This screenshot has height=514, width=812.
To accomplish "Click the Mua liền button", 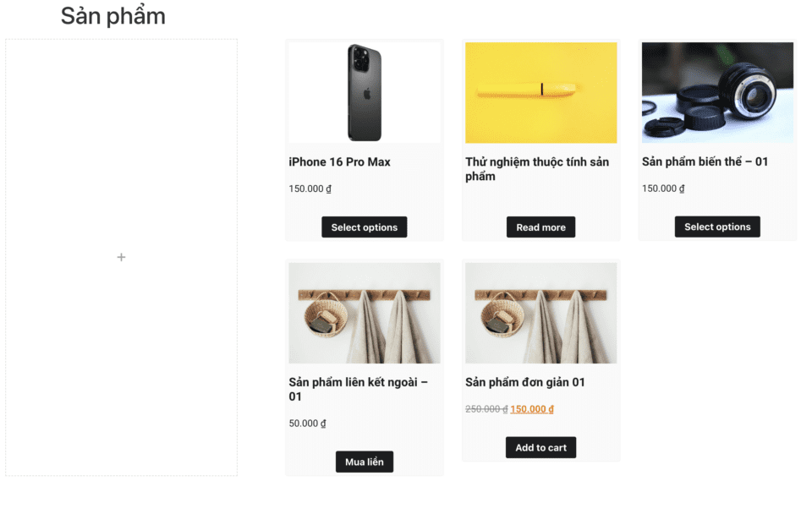I will coord(364,462).
